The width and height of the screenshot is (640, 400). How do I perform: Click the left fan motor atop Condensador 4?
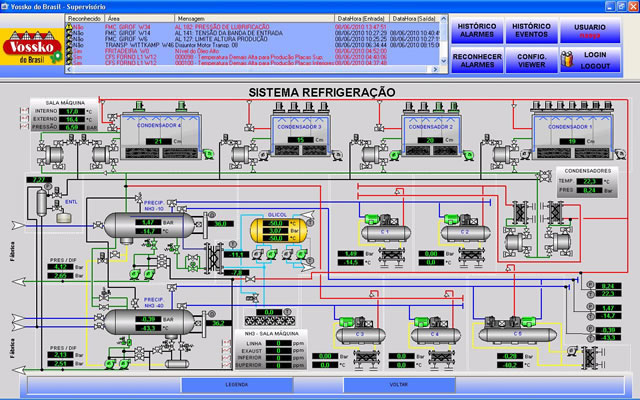pos(140,106)
